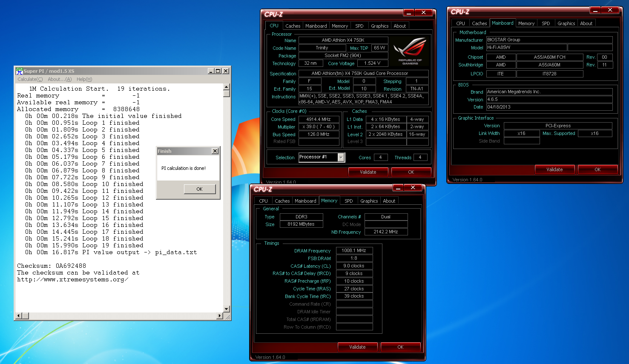Screen dimensions: 629x364
Task: Minimize the Memory CPU-Z window
Action: [x=398, y=188]
